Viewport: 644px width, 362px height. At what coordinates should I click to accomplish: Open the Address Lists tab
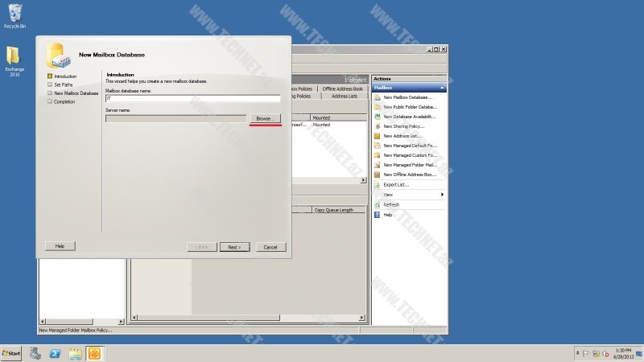coord(344,96)
